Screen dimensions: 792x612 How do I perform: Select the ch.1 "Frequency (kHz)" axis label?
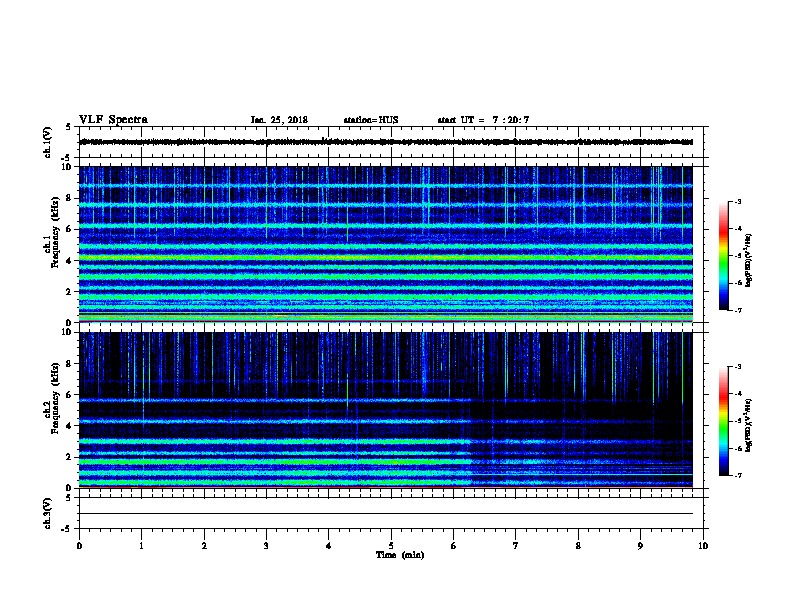tap(55, 232)
